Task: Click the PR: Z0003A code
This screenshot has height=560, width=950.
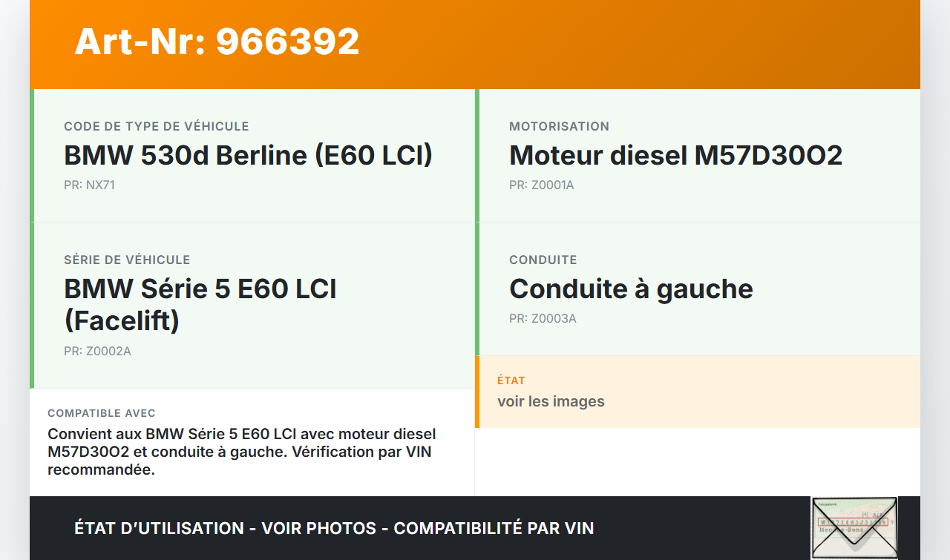Action: point(543,319)
